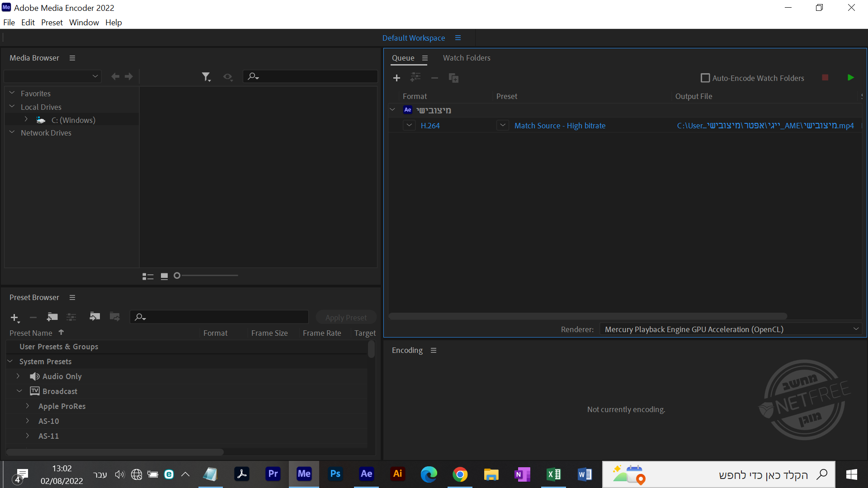
Task: Switch Media Browser to list view icon
Action: (148, 276)
